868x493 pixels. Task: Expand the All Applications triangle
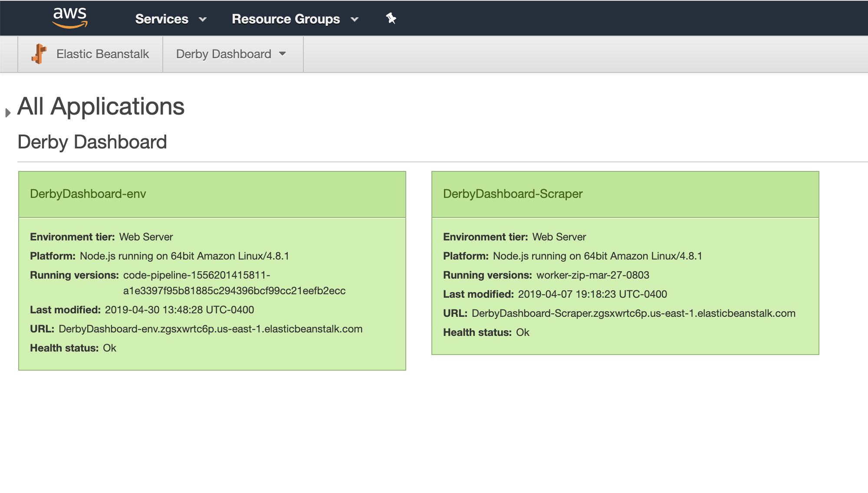click(x=8, y=113)
